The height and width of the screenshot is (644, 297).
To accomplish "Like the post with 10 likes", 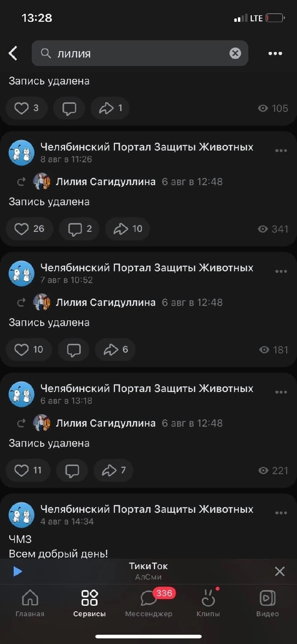I will click(29, 349).
